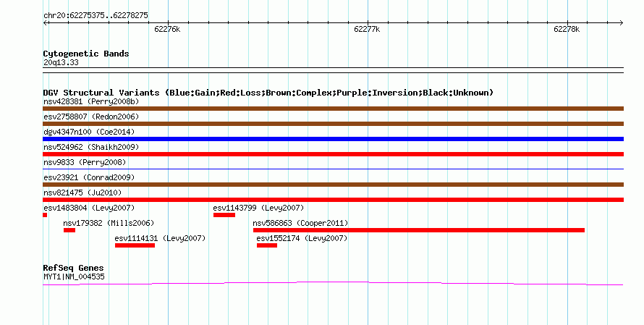Viewport: 644px width, 325px height.
Task: Click the brown nsv428381 Perry2008b variant bar
Action: (x=333, y=109)
